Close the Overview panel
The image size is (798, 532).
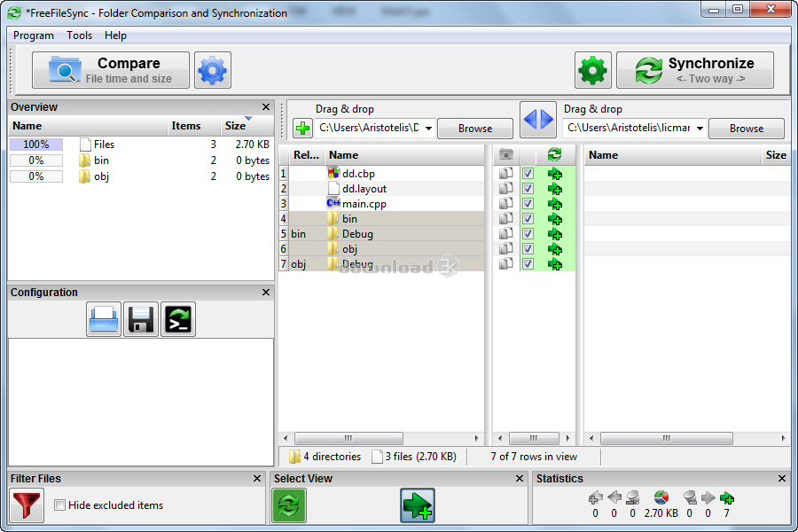point(266,107)
